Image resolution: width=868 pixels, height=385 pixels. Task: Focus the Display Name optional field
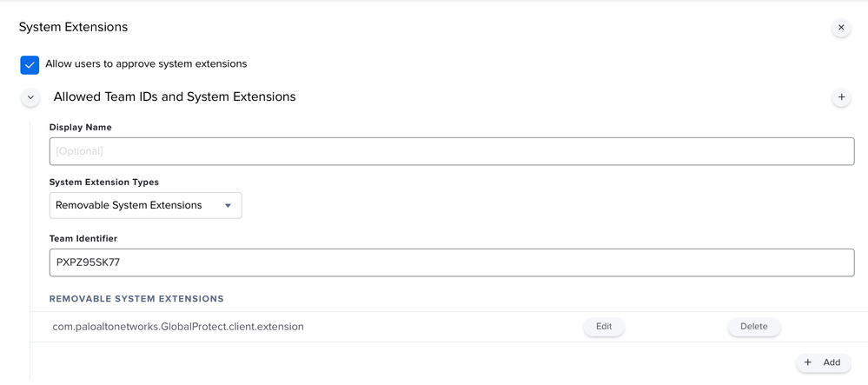[452, 151]
